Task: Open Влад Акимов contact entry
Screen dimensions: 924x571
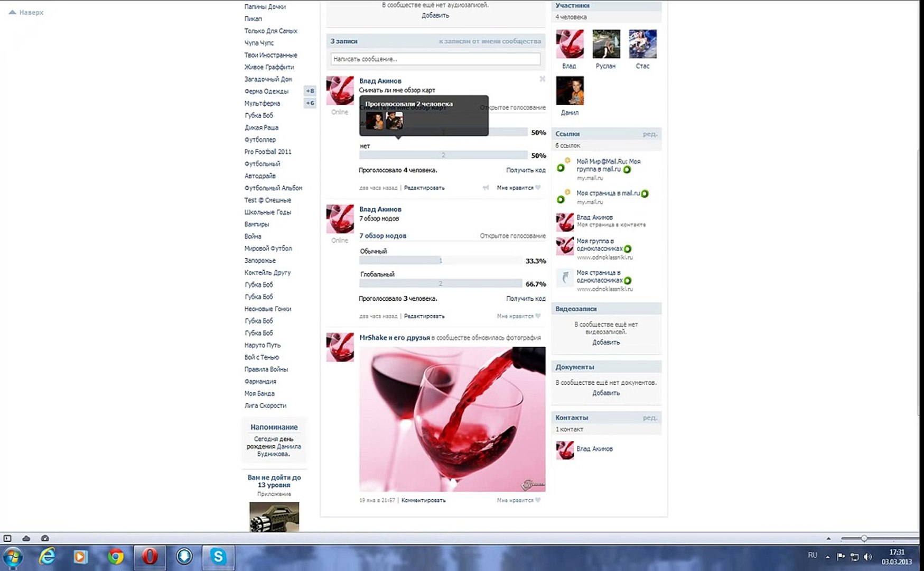Action: click(594, 449)
